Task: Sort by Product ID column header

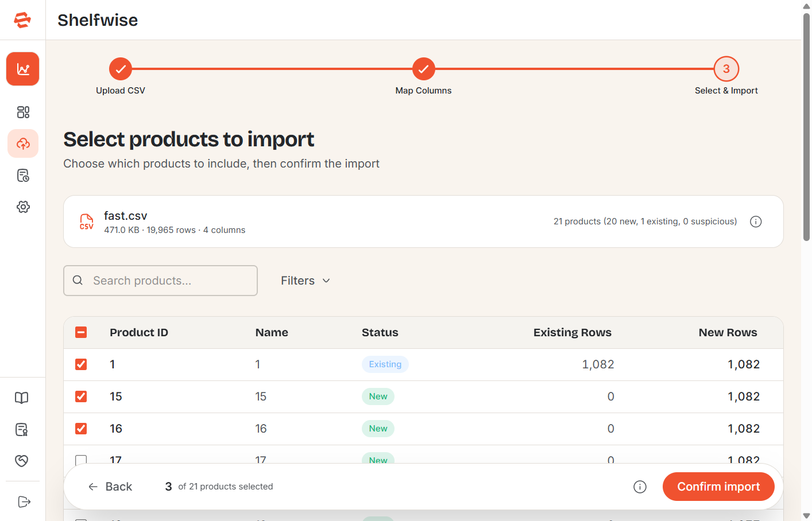Action: (139, 332)
